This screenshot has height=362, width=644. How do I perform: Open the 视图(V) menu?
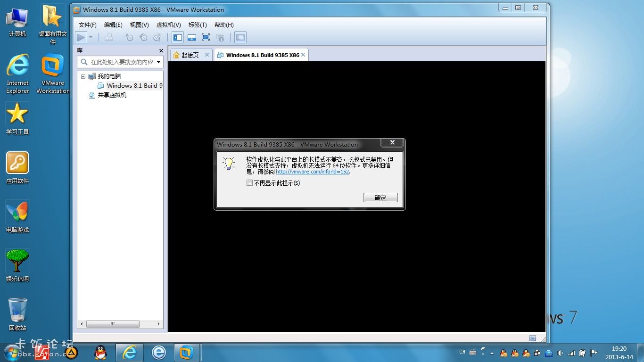140,25
